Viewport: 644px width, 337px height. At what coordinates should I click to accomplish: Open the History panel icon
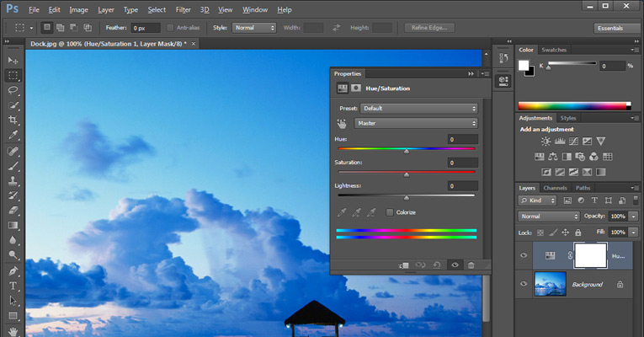(x=503, y=58)
